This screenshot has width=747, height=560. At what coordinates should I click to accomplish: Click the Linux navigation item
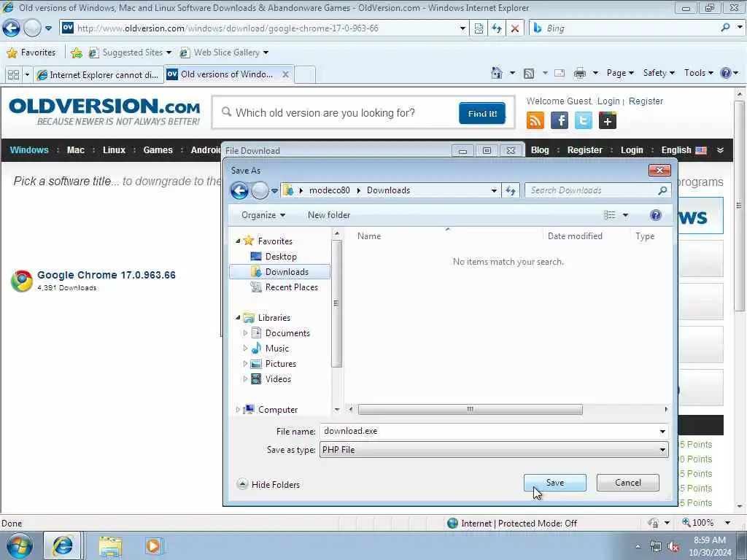click(114, 150)
